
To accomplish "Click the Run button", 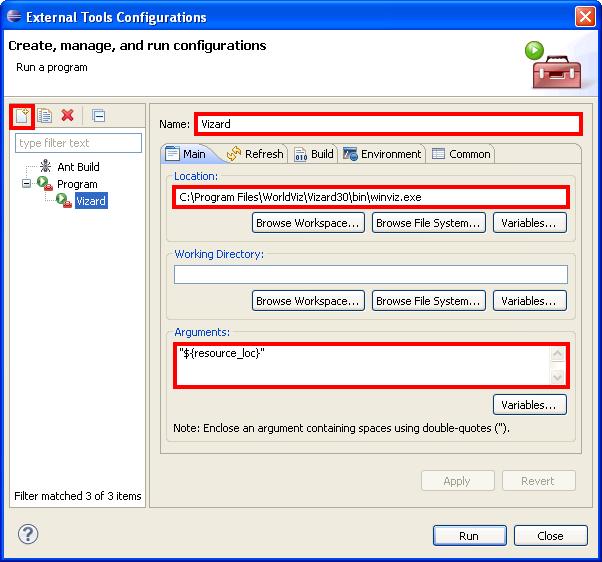I will click(x=470, y=536).
